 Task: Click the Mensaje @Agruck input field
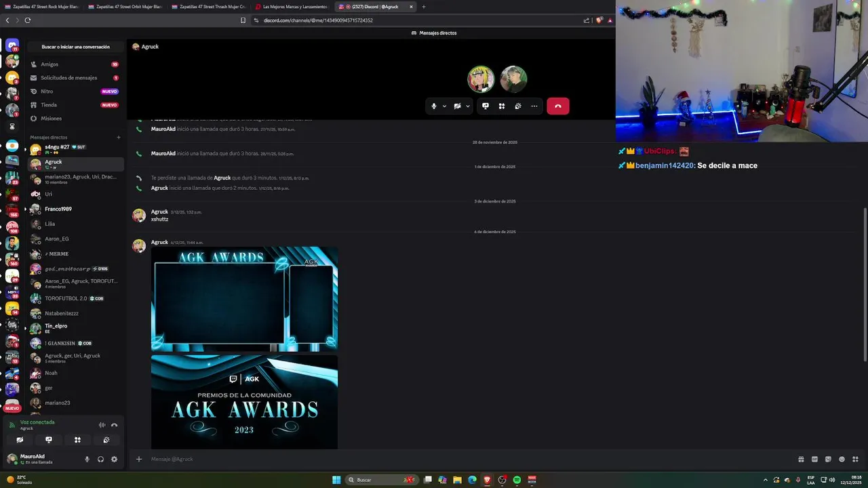point(468,459)
